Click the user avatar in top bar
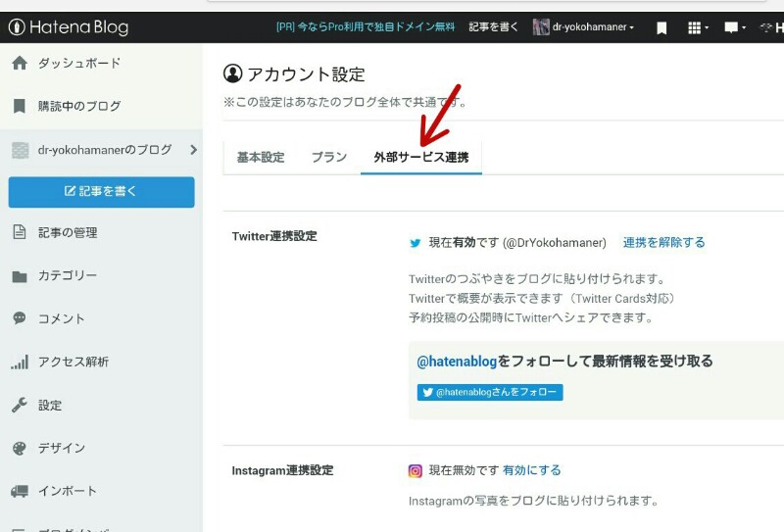This screenshot has height=532, width=784. [541, 27]
